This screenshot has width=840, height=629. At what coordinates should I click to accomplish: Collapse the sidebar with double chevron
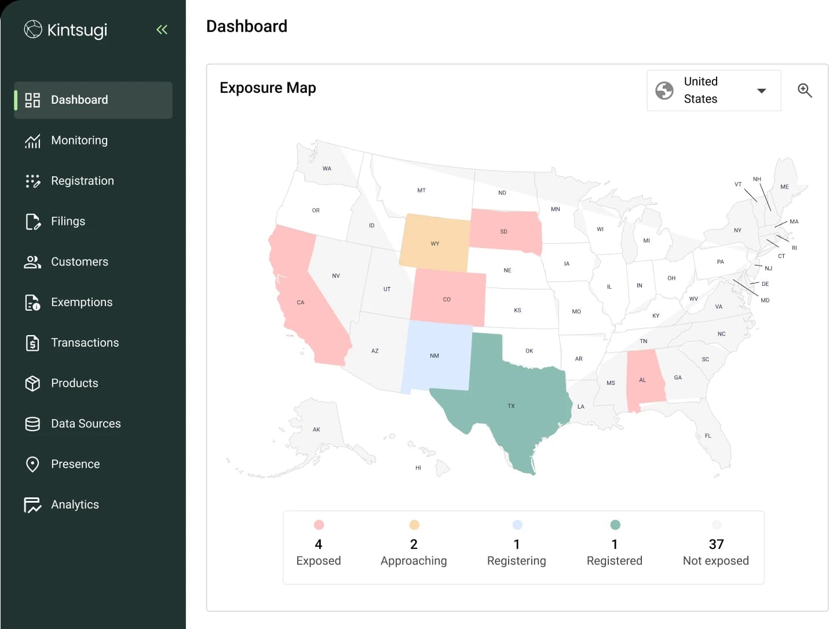tap(162, 30)
